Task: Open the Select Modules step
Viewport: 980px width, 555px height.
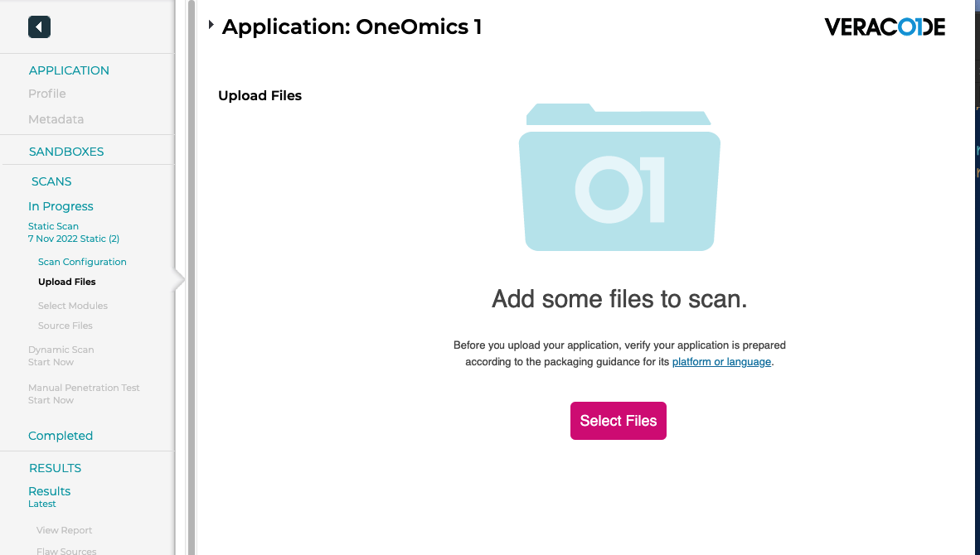Action: pyautogui.click(x=73, y=306)
